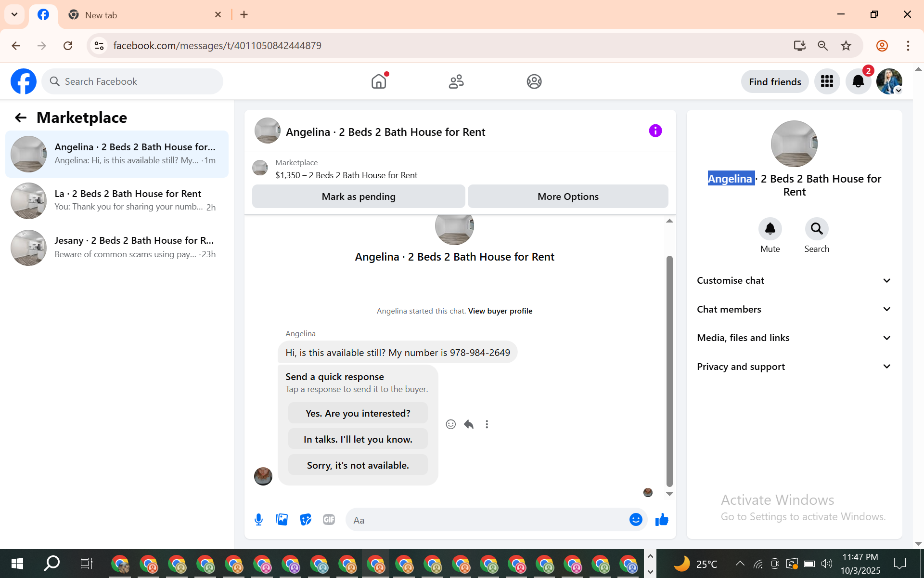This screenshot has width=924, height=578.
Task: Open the listing thumbnail in the right panel
Action: pos(794,144)
